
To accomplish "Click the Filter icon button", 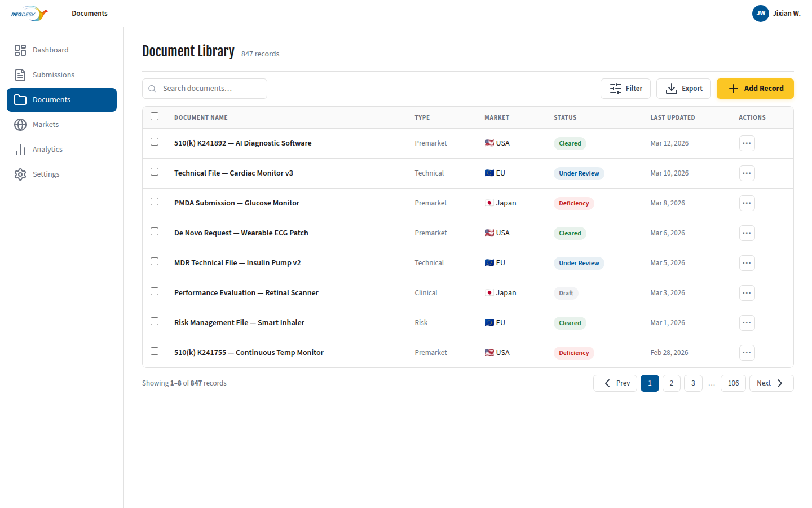I will tap(616, 88).
